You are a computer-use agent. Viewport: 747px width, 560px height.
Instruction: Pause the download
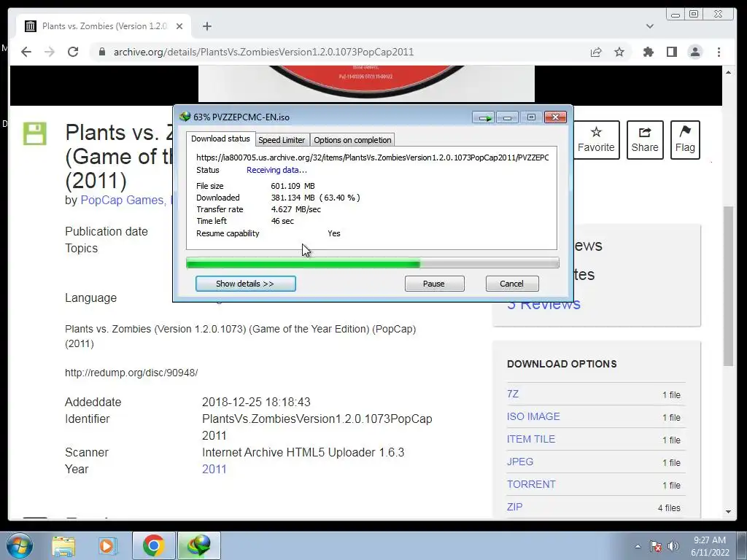tap(434, 284)
